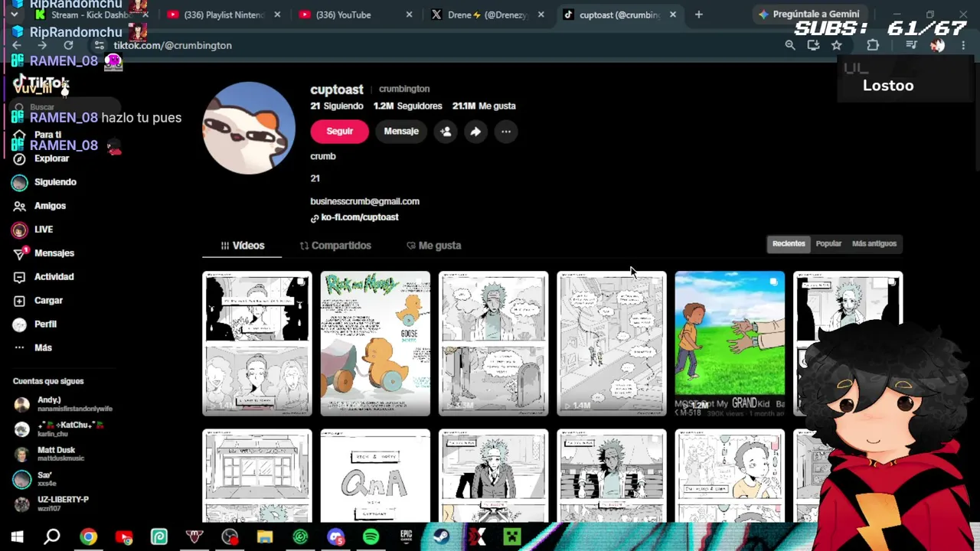Viewport: 980px width, 551px height.
Task: Open the Chrome three-dot menu
Action: (x=963, y=45)
